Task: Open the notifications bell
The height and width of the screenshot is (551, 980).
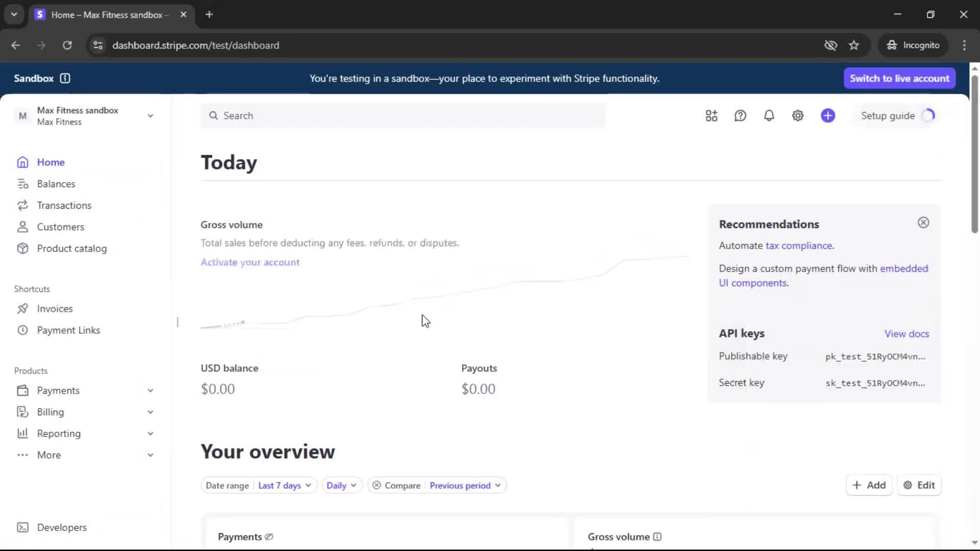Action: [769, 116]
